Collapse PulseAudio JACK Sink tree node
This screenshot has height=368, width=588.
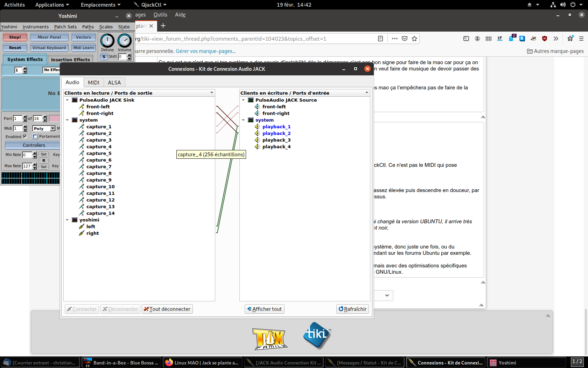coord(67,100)
